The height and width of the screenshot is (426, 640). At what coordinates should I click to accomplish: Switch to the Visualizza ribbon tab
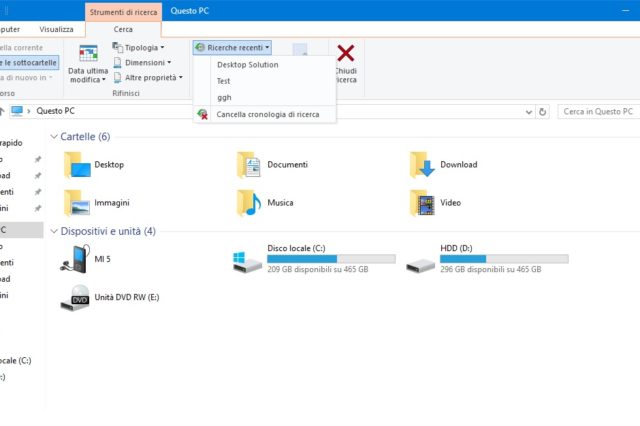pyautogui.click(x=56, y=30)
